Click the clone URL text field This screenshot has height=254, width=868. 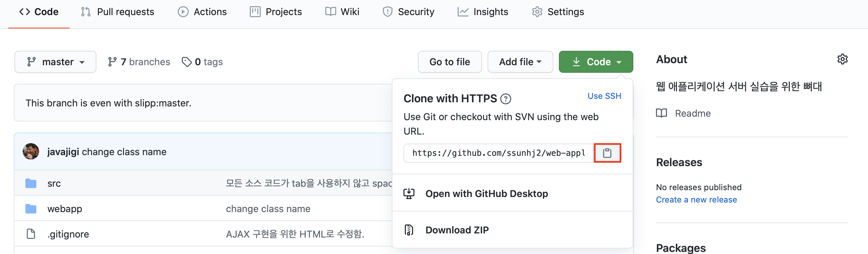click(498, 153)
